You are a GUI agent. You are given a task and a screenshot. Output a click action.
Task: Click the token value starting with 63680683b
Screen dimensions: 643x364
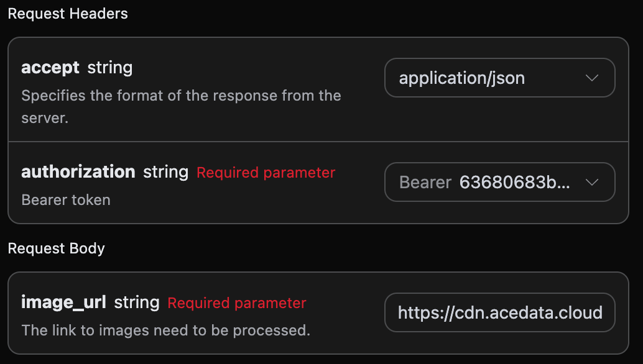(x=514, y=183)
